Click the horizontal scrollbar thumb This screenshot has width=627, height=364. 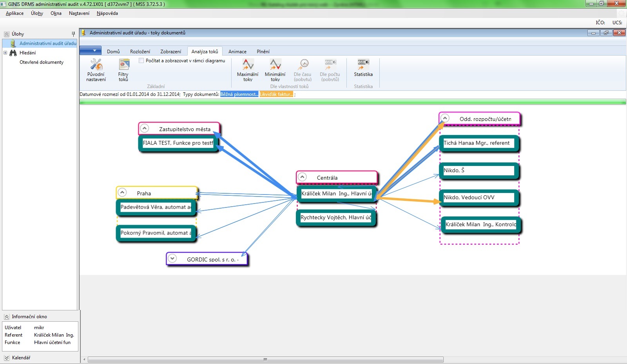click(x=266, y=359)
